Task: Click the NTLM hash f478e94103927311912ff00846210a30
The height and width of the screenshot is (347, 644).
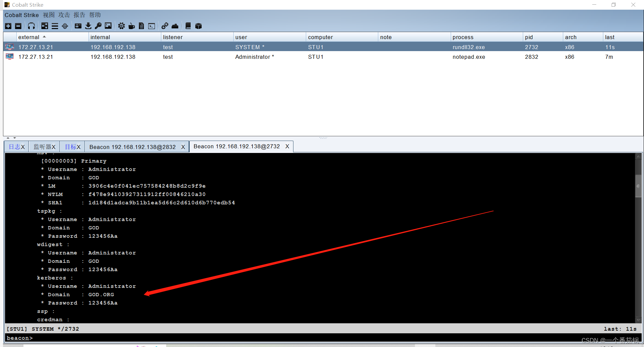Action: (x=147, y=194)
